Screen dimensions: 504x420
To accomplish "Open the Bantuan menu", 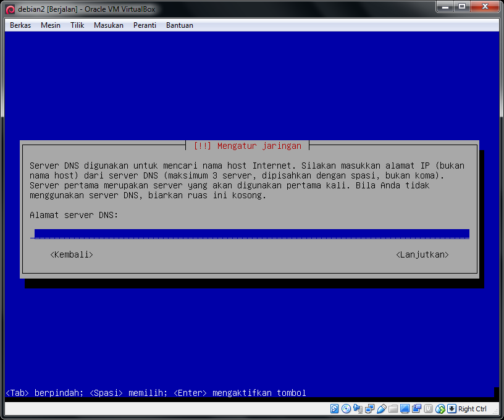I will (180, 25).
